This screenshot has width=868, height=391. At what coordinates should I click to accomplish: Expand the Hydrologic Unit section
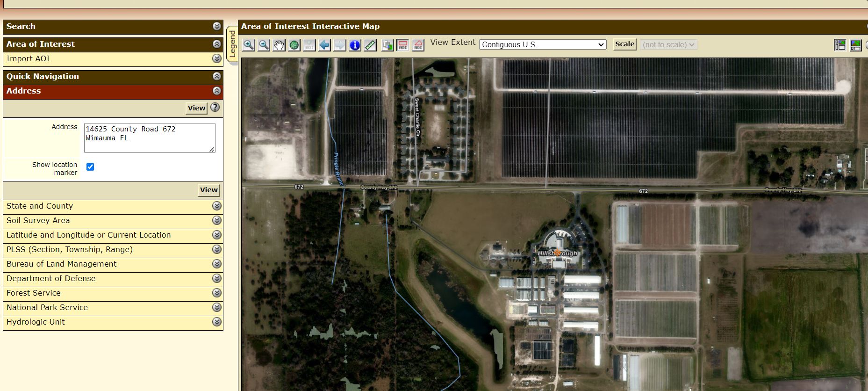(216, 322)
